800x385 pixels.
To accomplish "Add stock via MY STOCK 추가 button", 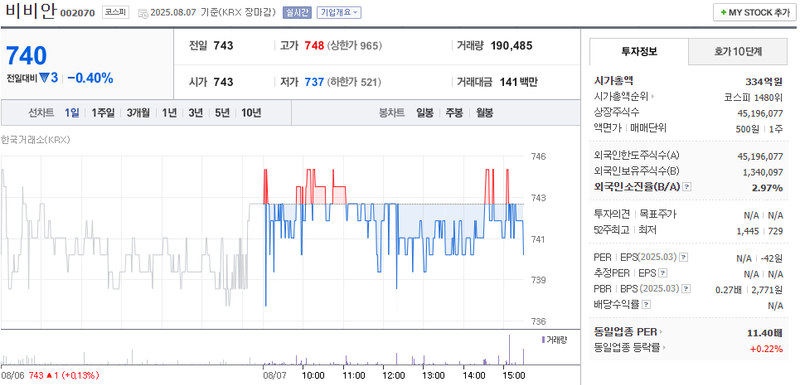I will [x=754, y=13].
